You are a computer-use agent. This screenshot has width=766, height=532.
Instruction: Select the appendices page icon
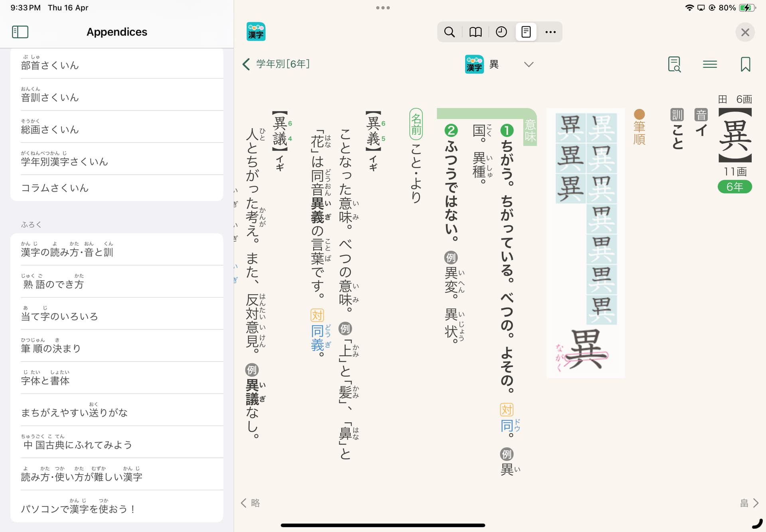coord(526,32)
